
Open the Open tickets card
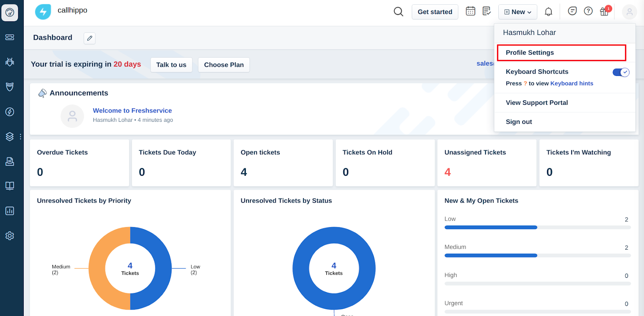(283, 163)
